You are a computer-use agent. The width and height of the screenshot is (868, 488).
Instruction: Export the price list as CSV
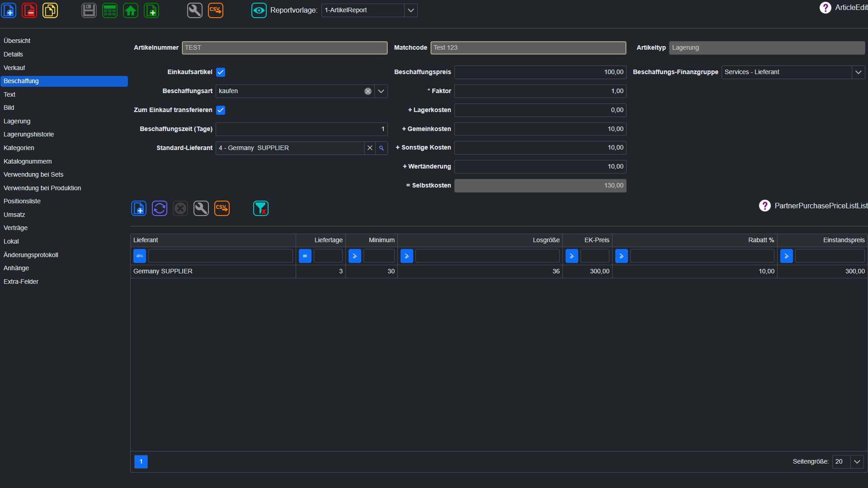pyautogui.click(x=222, y=208)
